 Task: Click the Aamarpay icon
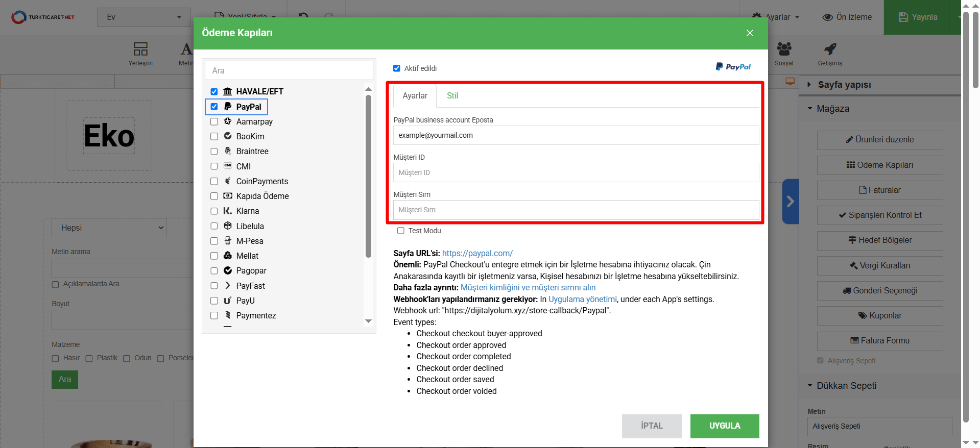228,121
